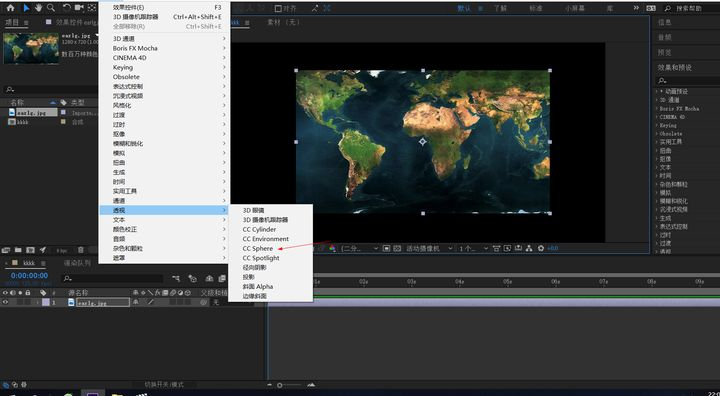Open the Keying submenu in effect menu

[x=164, y=67]
